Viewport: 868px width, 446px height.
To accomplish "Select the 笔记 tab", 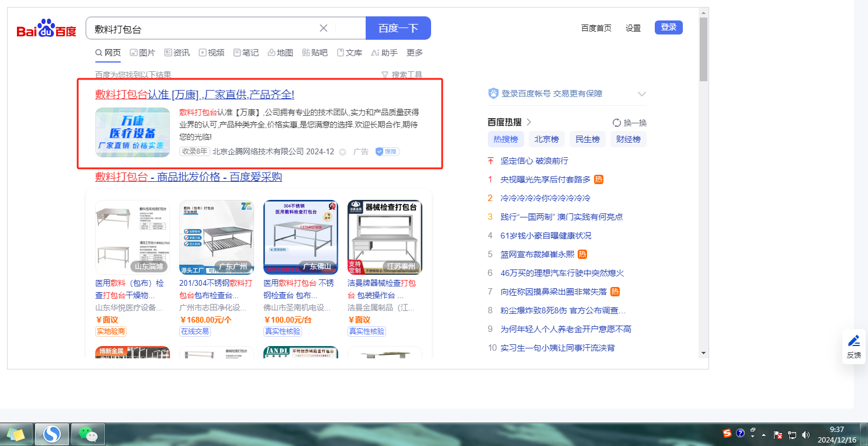I will coord(246,53).
